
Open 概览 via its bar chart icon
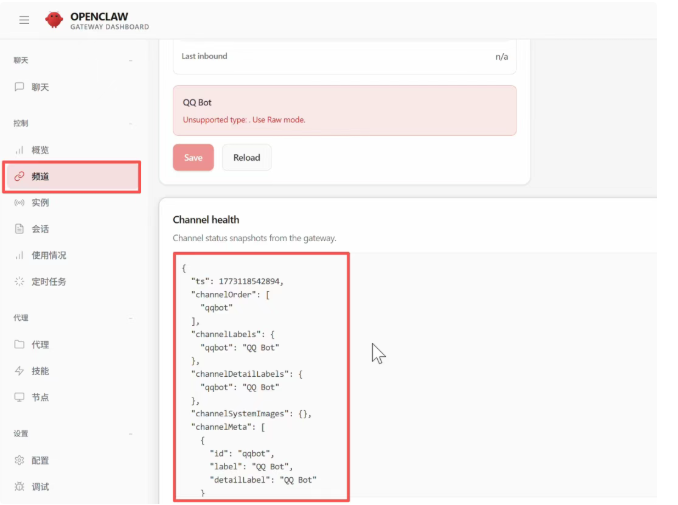(x=19, y=150)
